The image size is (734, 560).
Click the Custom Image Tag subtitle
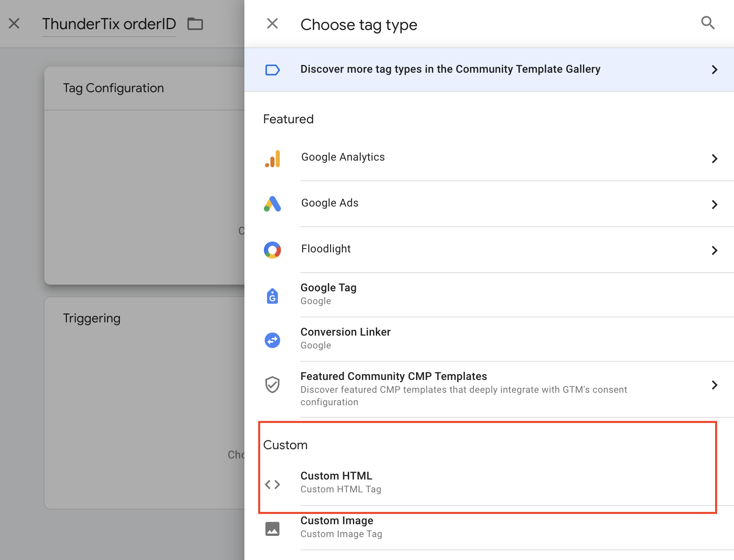pos(341,534)
